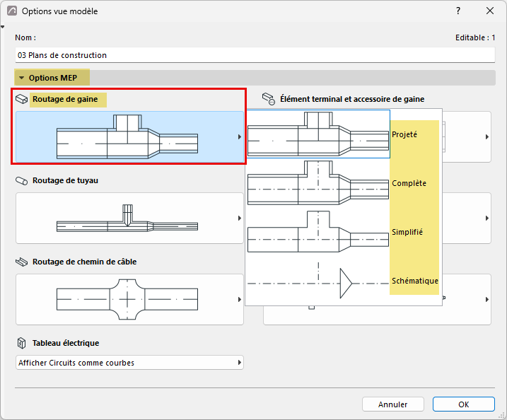Click the Routage de chemin de câble label

coord(84,262)
